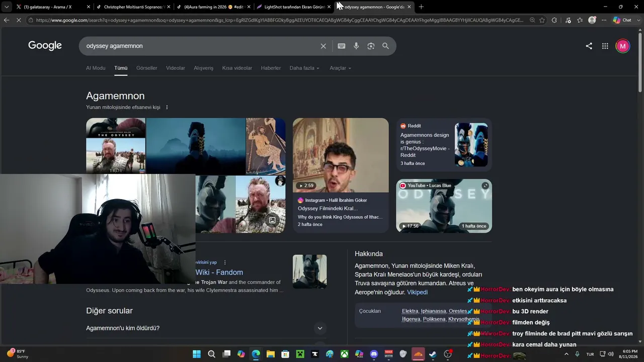Open Agamemnon knowledge panel options menu
Viewport: 644px width, 362px height.
pyautogui.click(x=167, y=107)
